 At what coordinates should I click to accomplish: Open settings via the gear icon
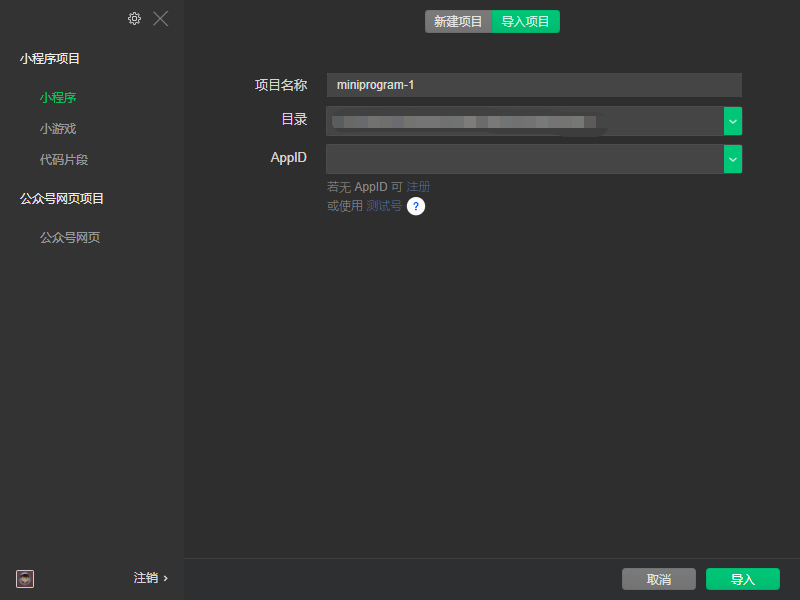[x=134, y=19]
